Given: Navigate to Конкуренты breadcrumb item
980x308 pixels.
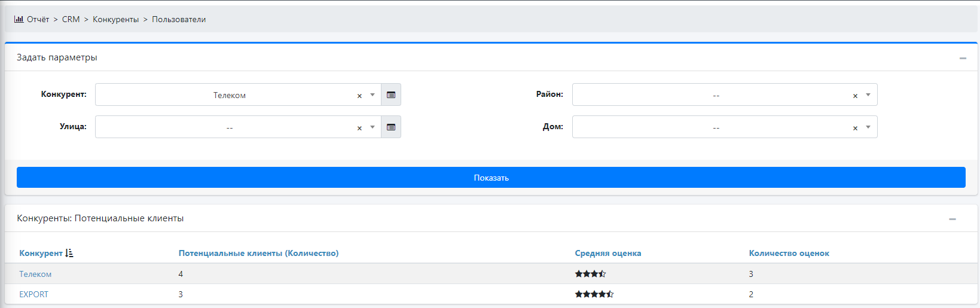Looking at the screenshot, I should click(x=115, y=19).
